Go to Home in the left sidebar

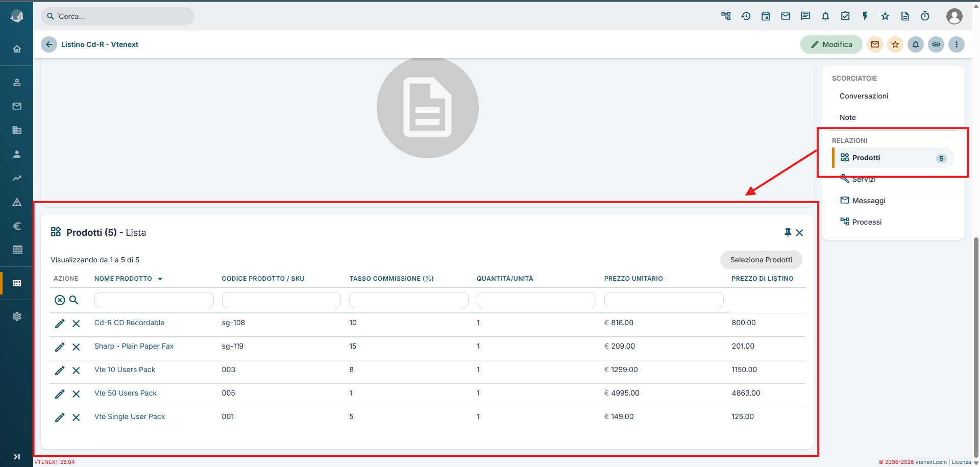click(17, 49)
